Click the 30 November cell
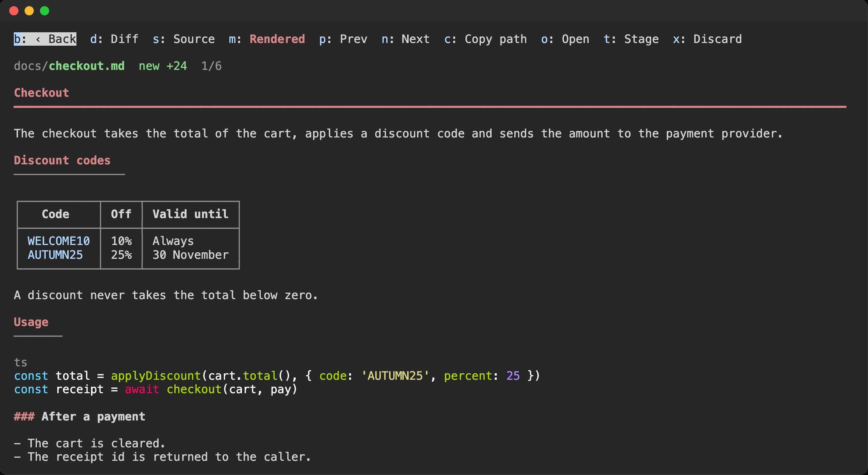This screenshot has height=475, width=868. [190, 255]
